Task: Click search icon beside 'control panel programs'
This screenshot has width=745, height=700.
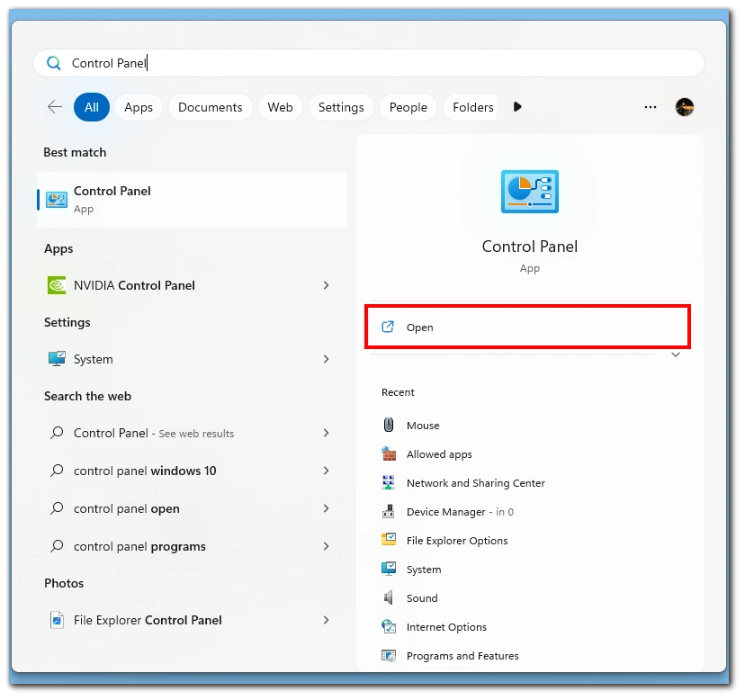Action: (57, 546)
